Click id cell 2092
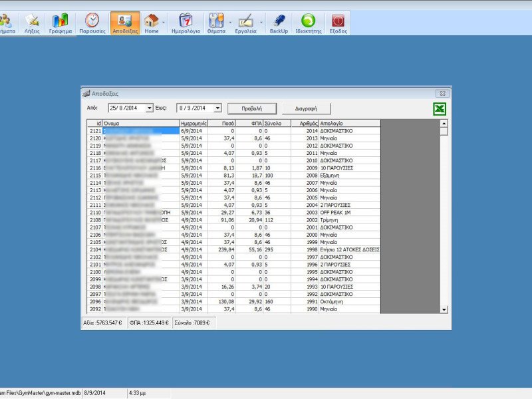The width and height of the screenshot is (532, 399). click(94, 309)
